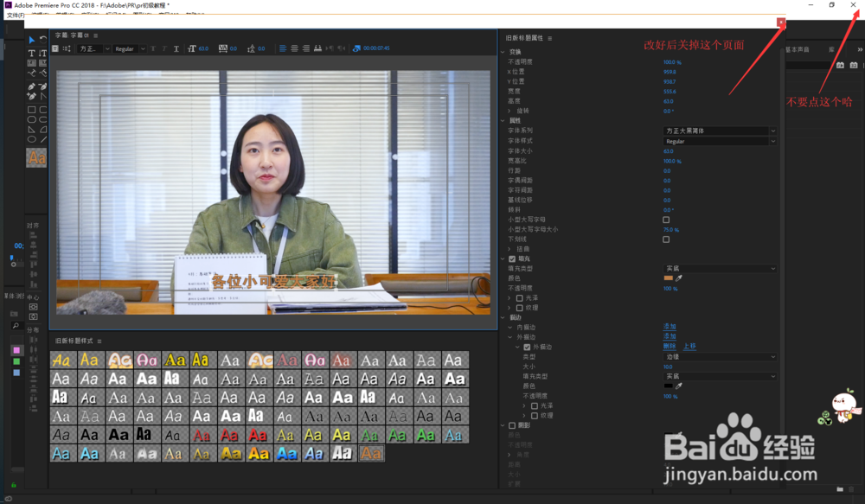Select the last orange Aa title style

coord(371,453)
